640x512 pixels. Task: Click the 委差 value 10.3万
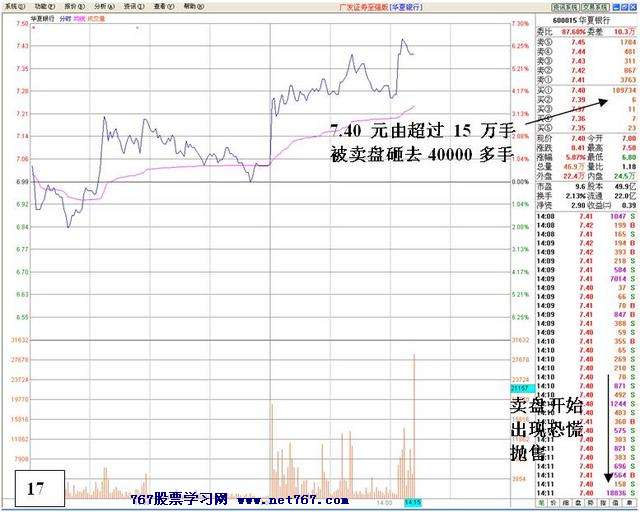point(624,31)
